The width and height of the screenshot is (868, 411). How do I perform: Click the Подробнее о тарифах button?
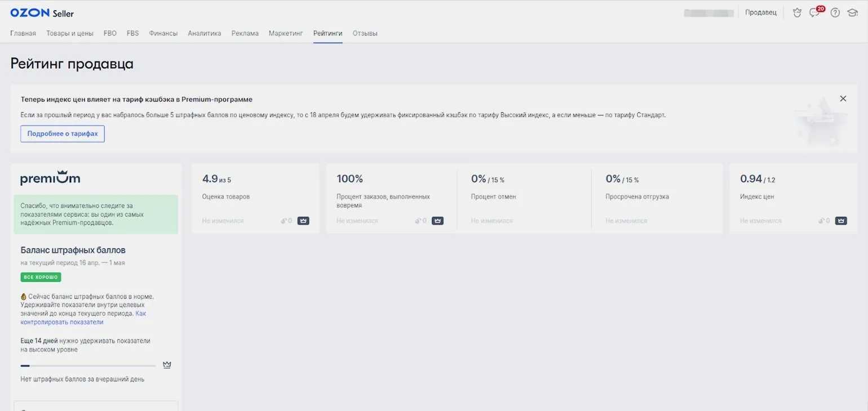[x=63, y=134]
